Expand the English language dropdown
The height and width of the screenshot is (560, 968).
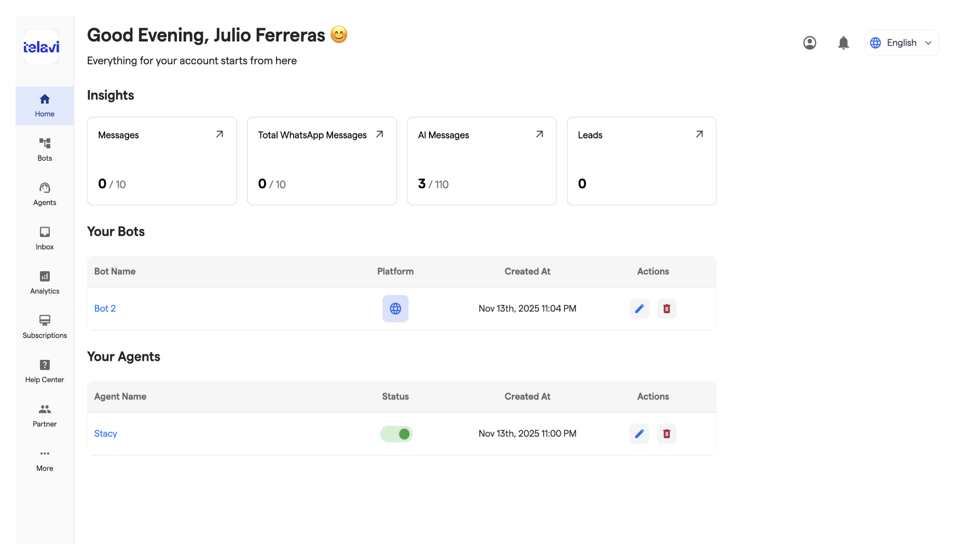tap(902, 43)
